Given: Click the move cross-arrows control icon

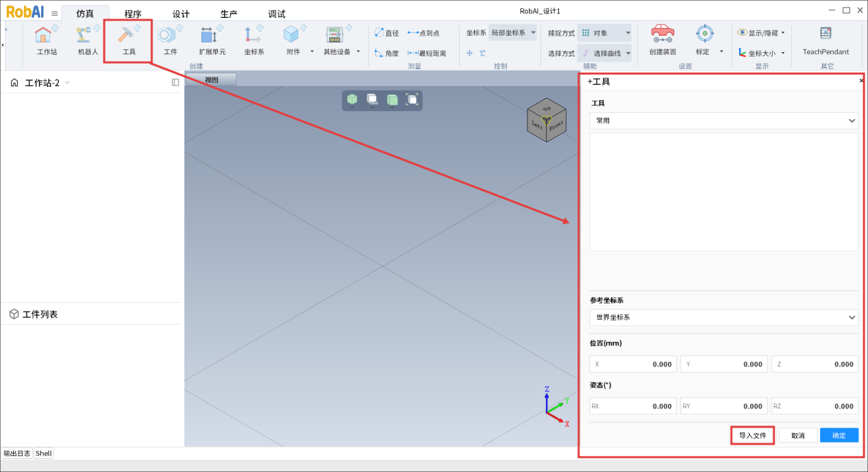Looking at the screenshot, I should click(x=469, y=53).
